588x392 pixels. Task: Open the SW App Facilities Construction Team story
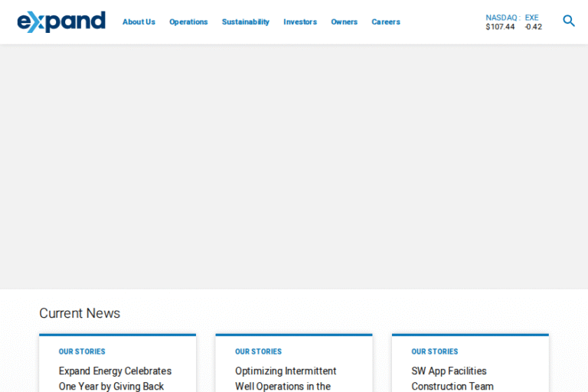(x=452, y=378)
